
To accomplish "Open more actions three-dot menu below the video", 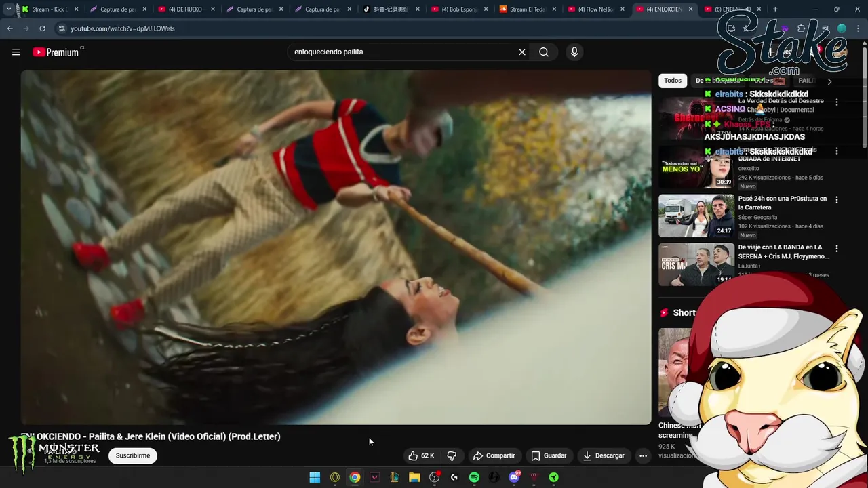I will pyautogui.click(x=643, y=455).
